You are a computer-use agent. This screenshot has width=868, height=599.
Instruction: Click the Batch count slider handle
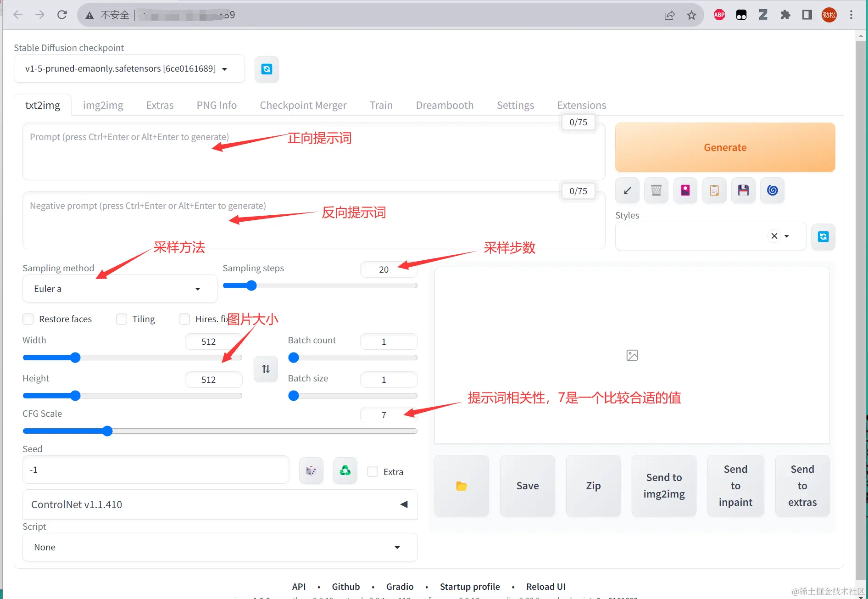[294, 358]
